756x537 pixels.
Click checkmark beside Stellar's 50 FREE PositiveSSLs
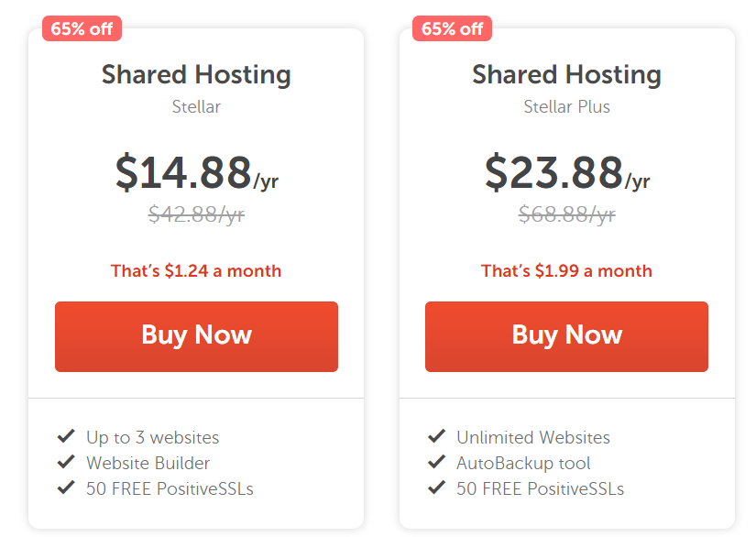pos(66,488)
